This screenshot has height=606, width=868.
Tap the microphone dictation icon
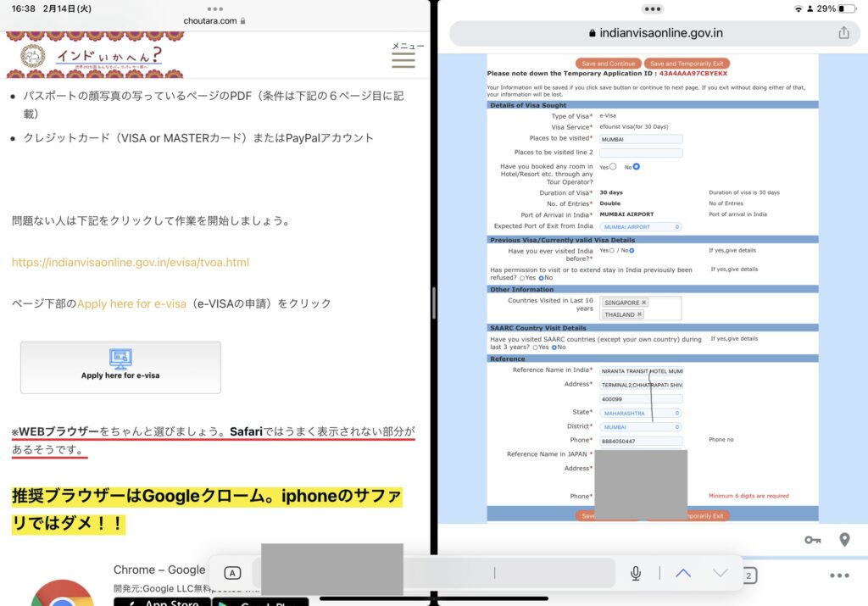pyautogui.click(x=635, y=574)
